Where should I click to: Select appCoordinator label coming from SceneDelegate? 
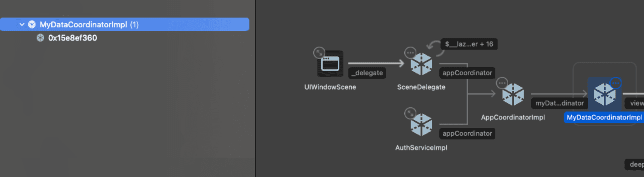tap(467, 73)
